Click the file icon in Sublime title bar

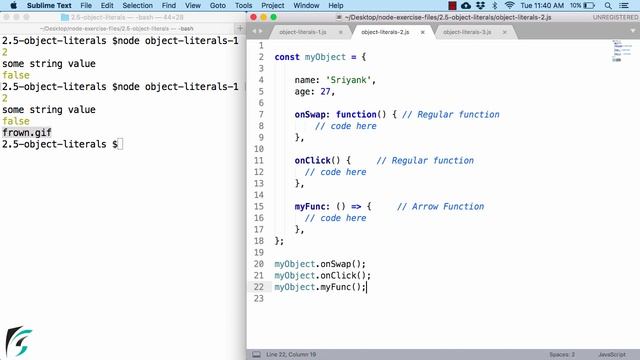(339, 17)
